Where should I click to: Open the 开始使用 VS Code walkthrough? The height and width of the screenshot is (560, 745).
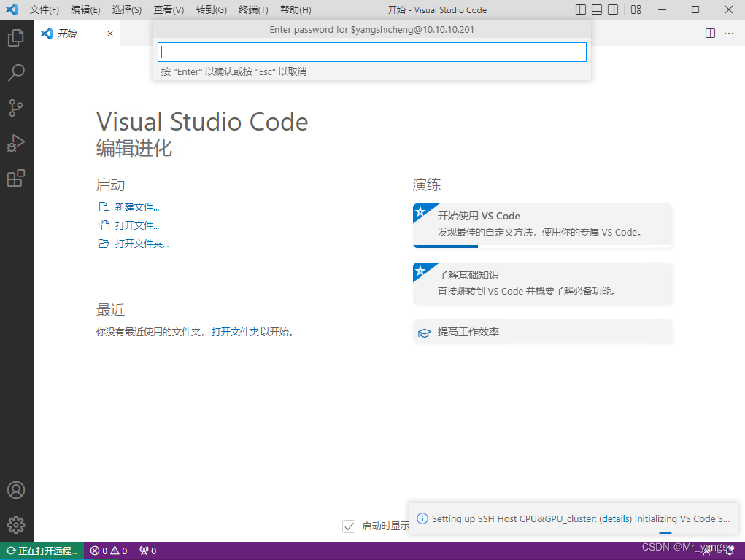coord(543,225)
